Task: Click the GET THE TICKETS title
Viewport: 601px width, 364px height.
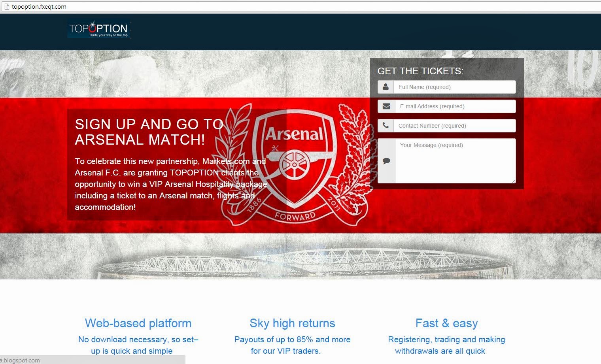Action: (420, 71)
